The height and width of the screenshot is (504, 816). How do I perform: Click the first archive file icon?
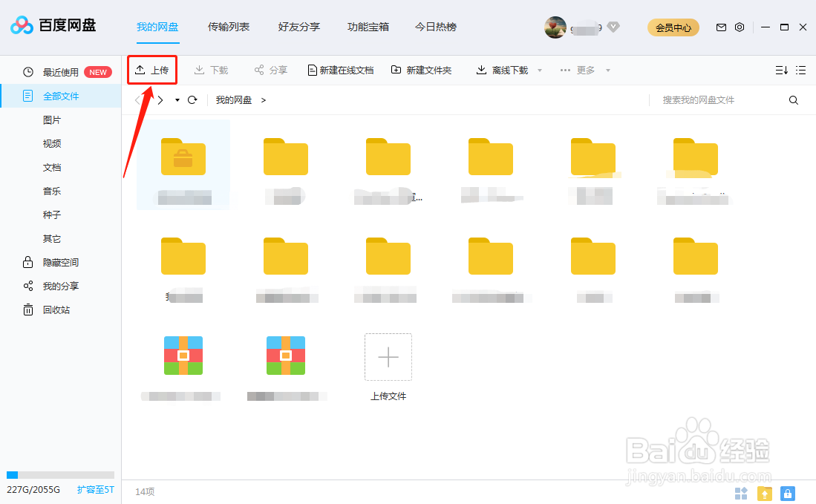183,356
